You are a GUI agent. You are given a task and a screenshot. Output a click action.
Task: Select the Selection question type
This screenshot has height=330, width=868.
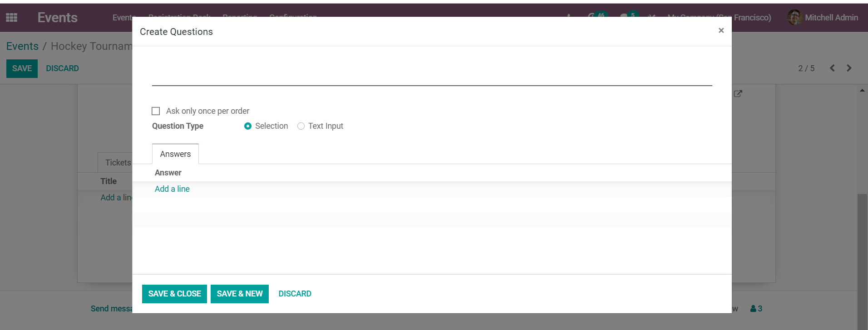[248, 126]
